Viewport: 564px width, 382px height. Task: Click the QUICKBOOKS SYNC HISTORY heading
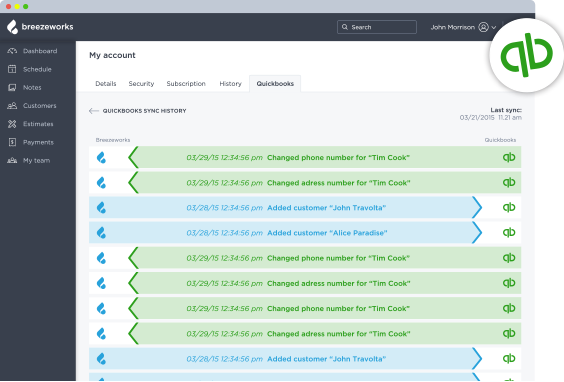click(x=145, y=111)
